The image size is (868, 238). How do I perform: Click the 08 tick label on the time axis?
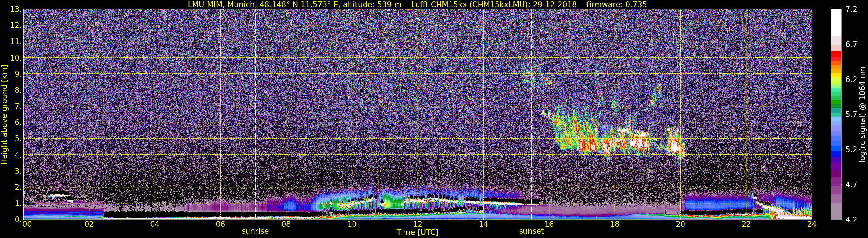(286, 224)
